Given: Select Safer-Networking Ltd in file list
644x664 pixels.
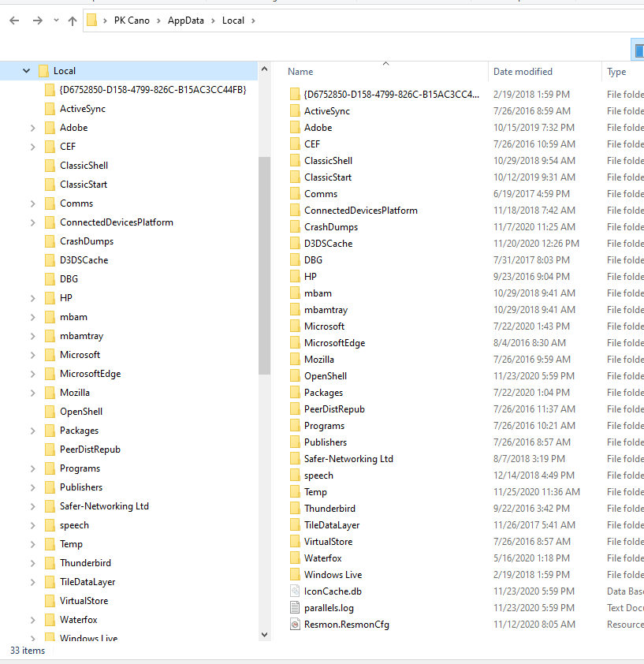Looking at the screenshot, I should pos(348,459).
